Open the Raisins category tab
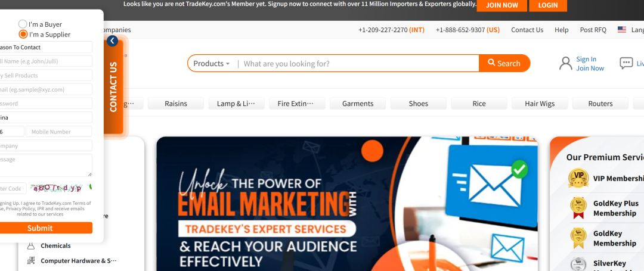This screenshot has width=644, height=271. point(176,104)
